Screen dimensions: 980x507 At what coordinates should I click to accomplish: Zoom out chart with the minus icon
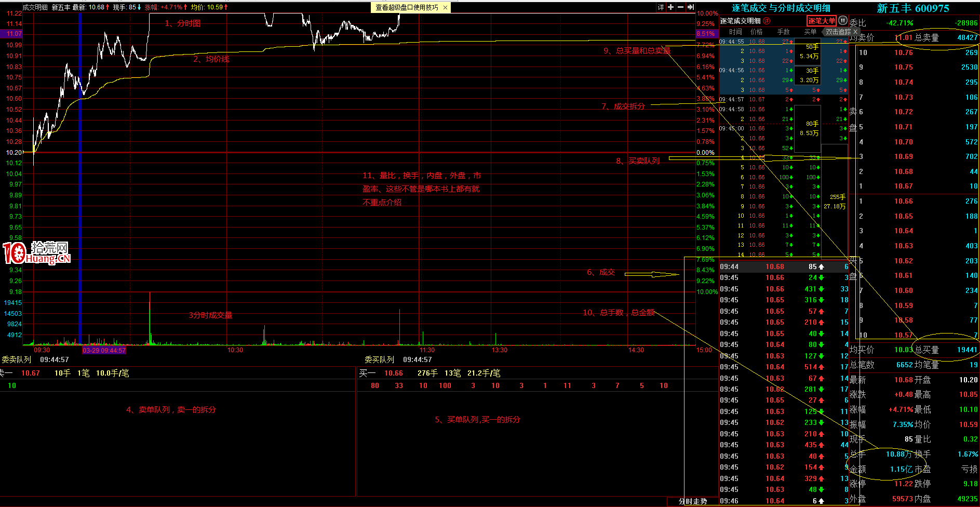(680, 7)
